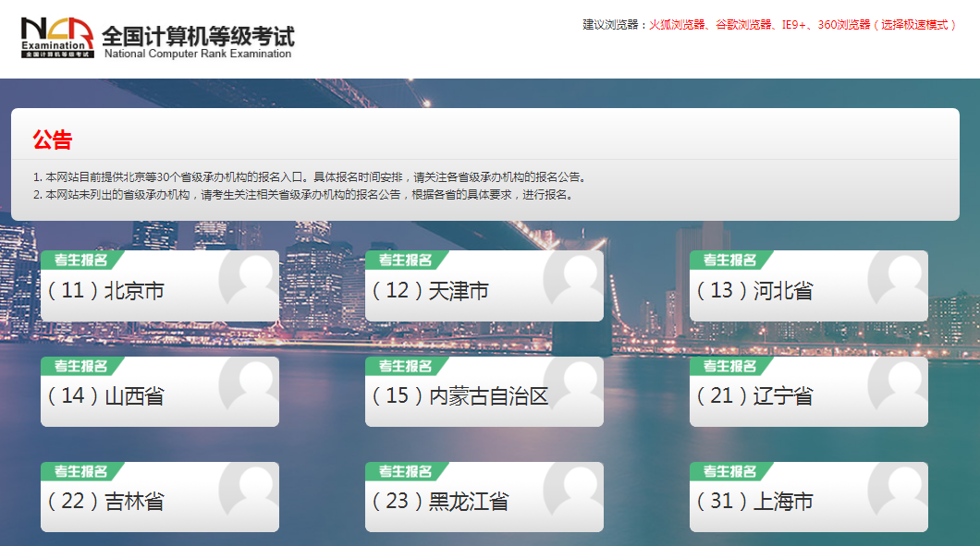Image resolution: width=980 pixels, height=546 pixels.
Task: Open the (12) 天津市 registration link
Action: pos(431,291)
